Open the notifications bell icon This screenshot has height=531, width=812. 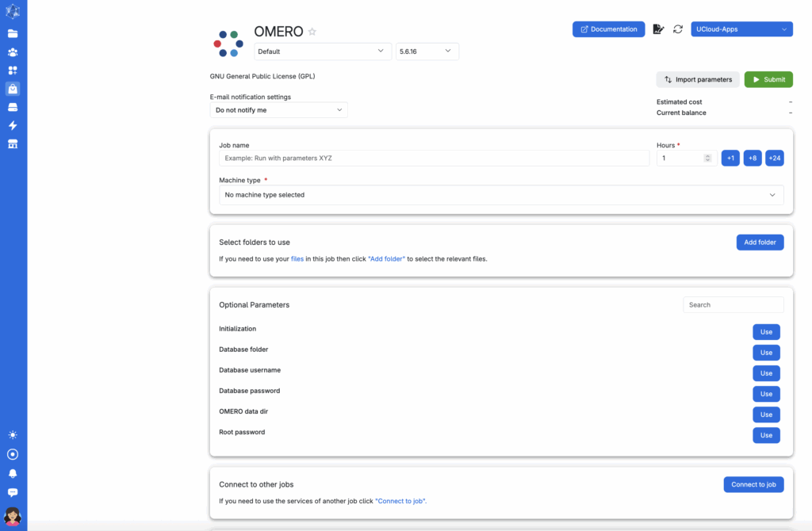click(13, 474)
